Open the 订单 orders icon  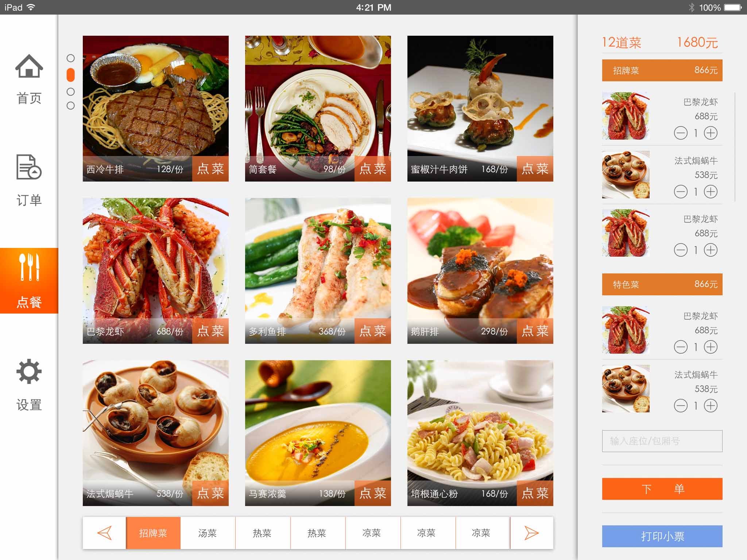(29, 167)
